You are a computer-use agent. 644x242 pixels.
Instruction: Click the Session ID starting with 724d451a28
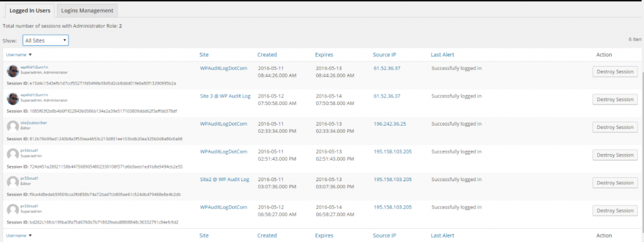pyautogui.click(x=106, y=167)
